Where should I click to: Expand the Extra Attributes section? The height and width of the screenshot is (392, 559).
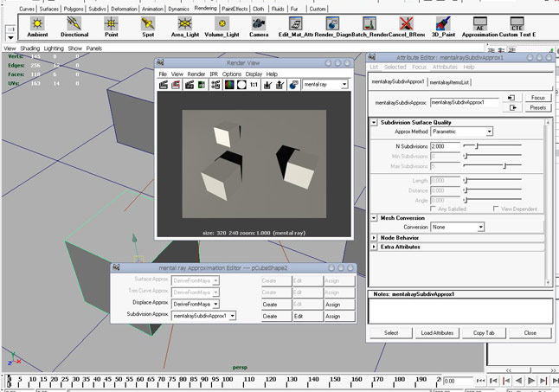coord(374,247)
